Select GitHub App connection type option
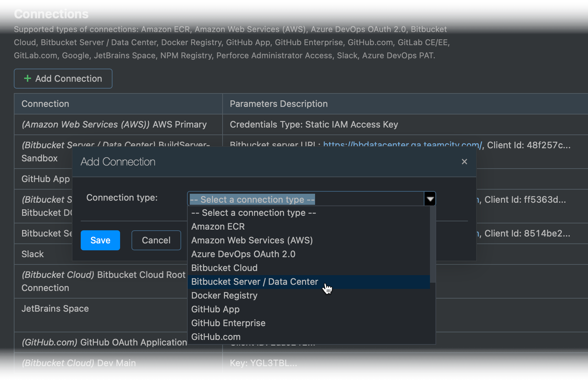The image size is (588, 382). pyautogui.click(x=215, y=309)
